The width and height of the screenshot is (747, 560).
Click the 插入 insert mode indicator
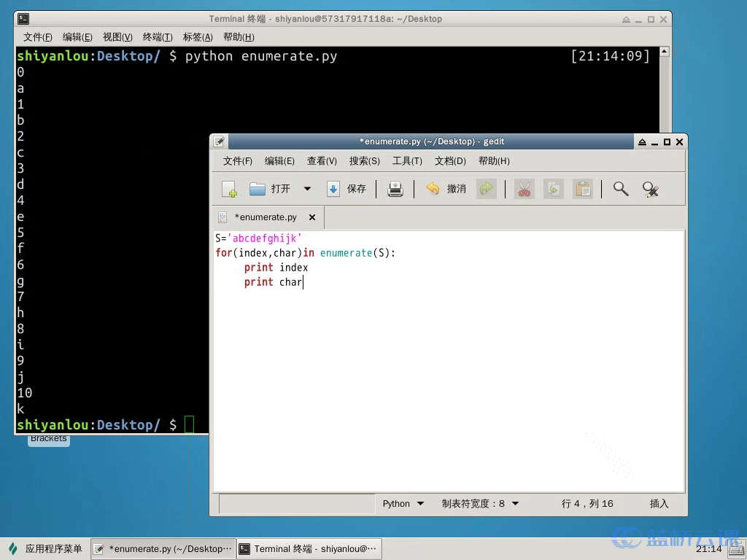[659, 504]
